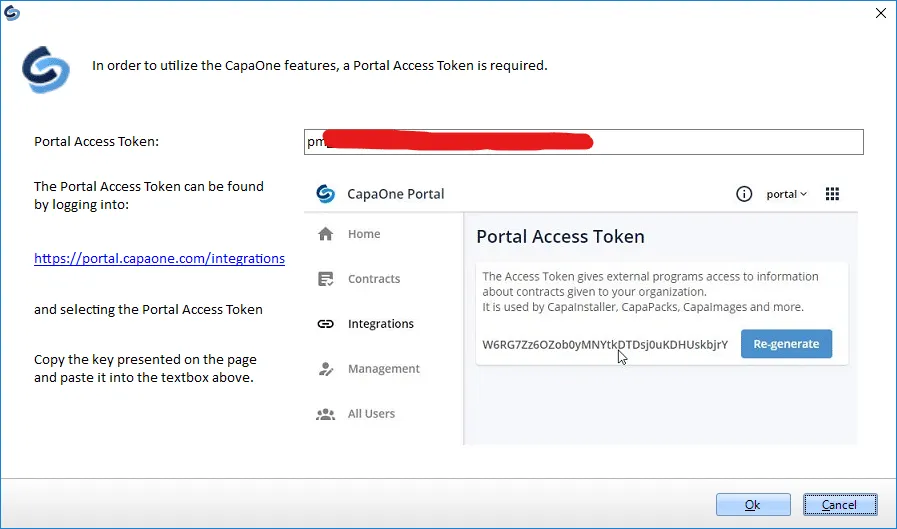Click the Re-generate token button
Screen dimensions: 897x529
click(x=786, y=344)
